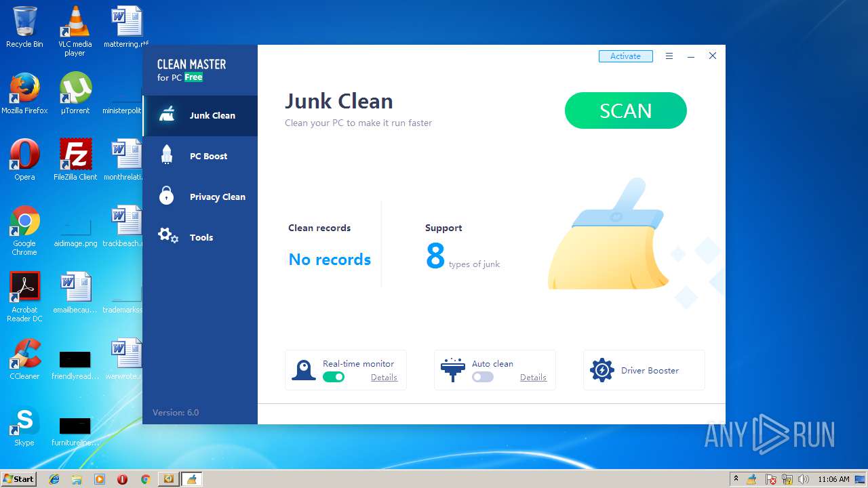Click the Tools gears icon

point(167,236)
